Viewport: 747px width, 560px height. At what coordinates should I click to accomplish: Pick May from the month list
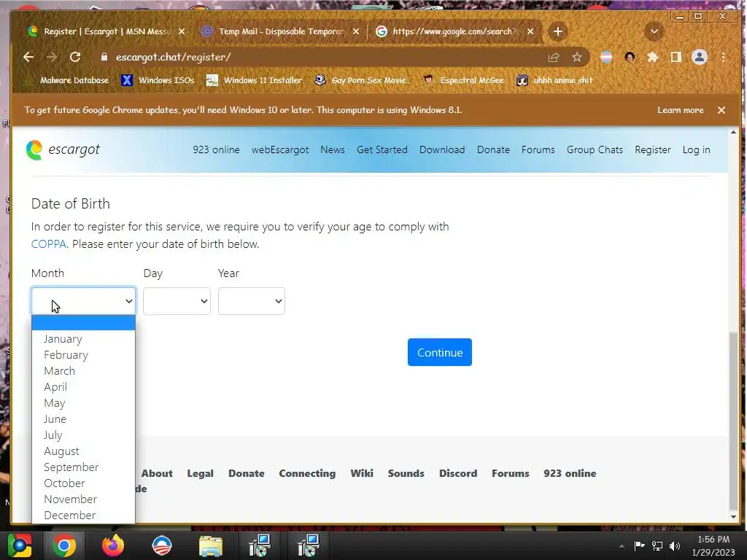(83, 402)
